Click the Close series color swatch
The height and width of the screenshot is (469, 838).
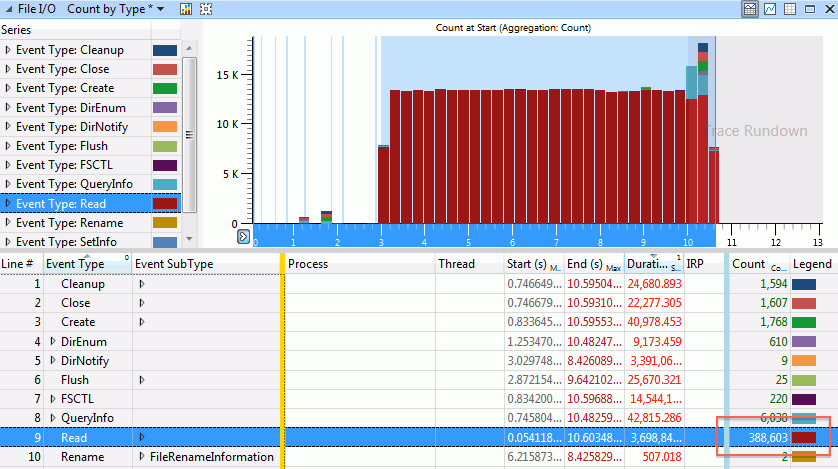(x=165, y=69)
